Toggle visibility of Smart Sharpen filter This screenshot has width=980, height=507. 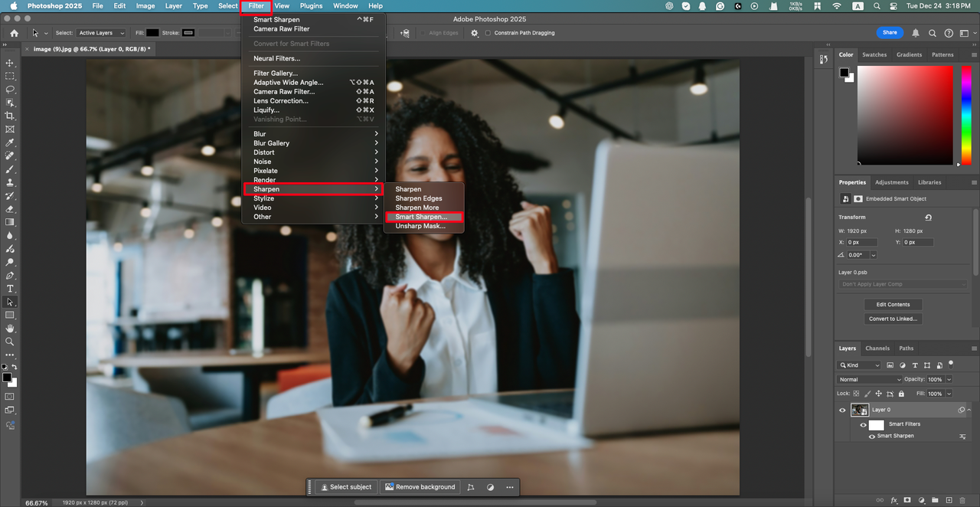coord(871,436)
